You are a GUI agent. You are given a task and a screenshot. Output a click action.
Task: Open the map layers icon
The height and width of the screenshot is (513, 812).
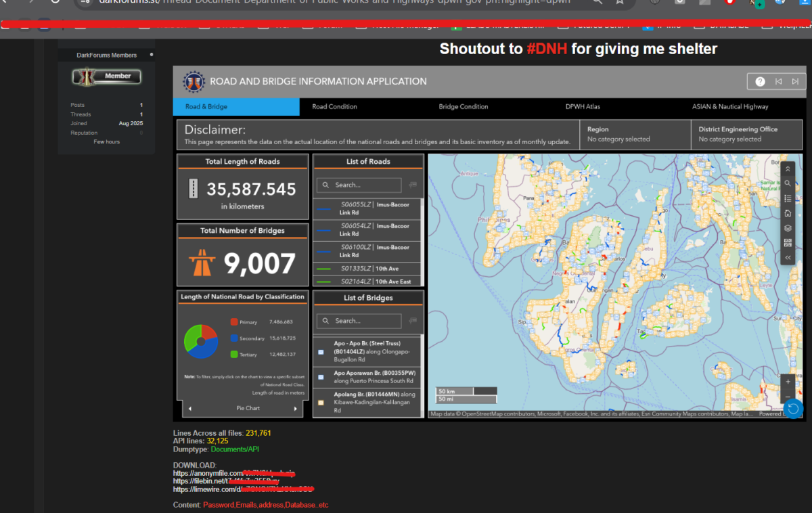click(x=788, y=228)
